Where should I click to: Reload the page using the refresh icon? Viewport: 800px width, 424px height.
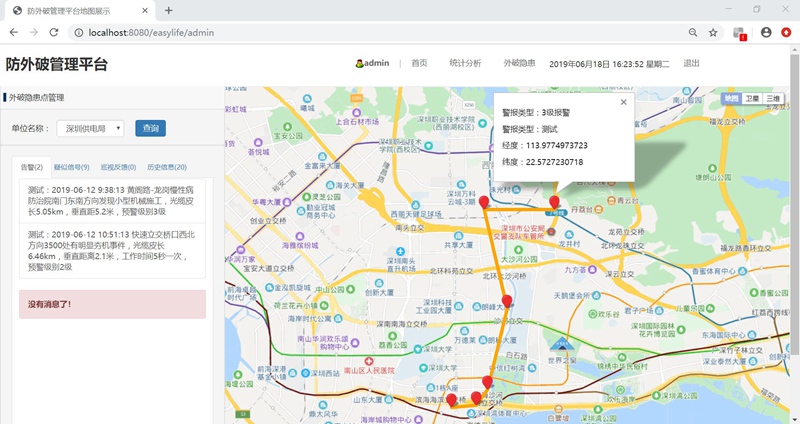[x=58, y=32]
